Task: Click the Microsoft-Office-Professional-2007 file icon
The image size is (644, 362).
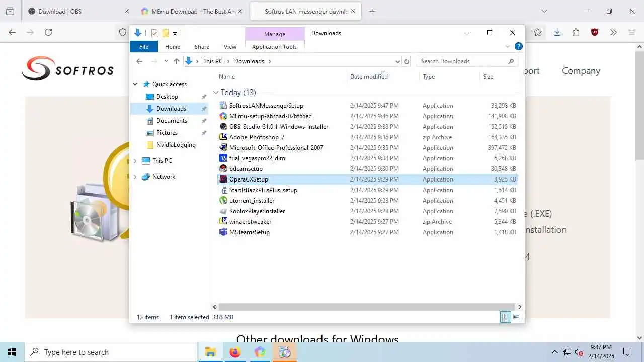Action: pyautogui.click(x=224, y=148)
